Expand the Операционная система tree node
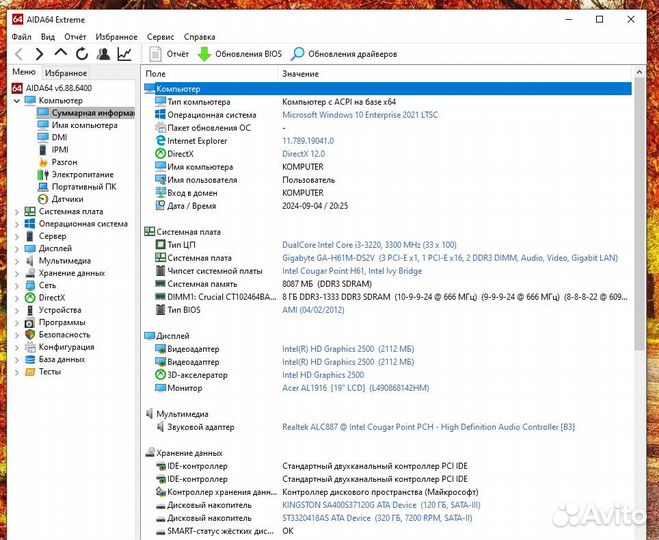 tap(17, 224)
